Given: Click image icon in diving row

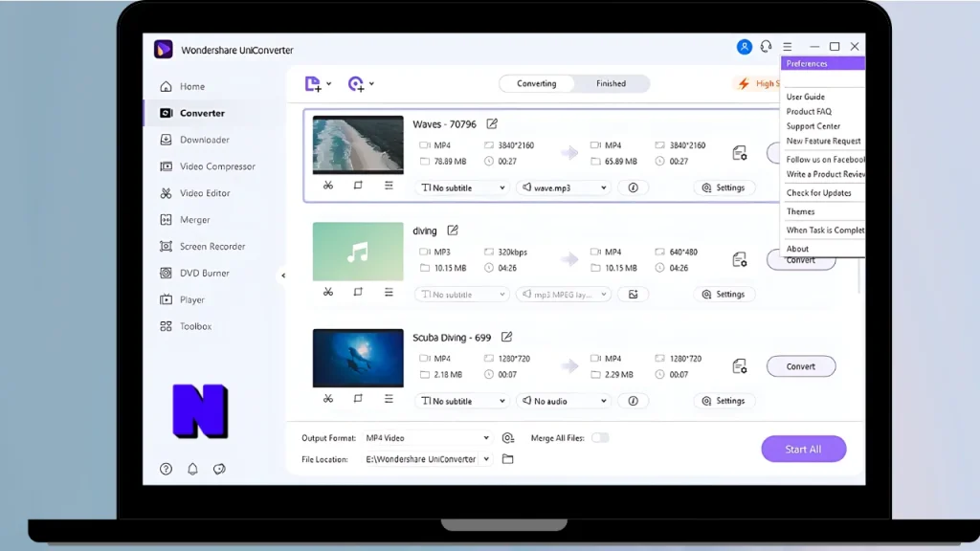Looking at the screenshot, I should click(x=634, y=295).
